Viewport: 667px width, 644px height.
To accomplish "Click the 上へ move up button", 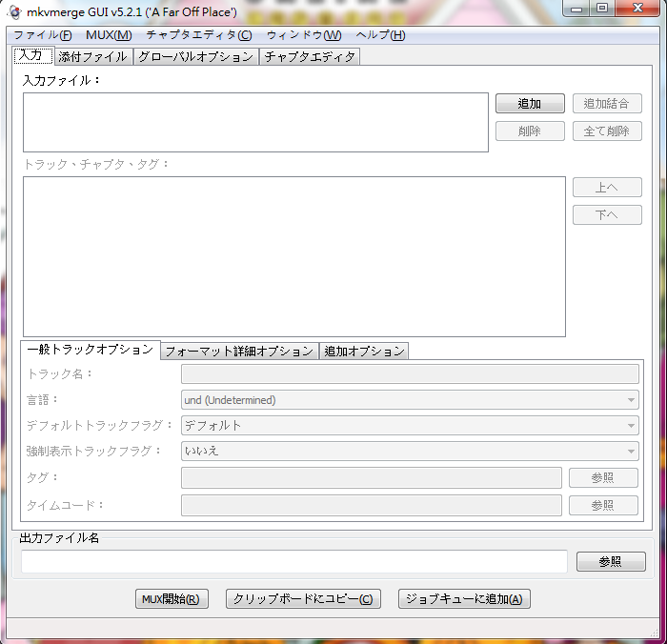I will 607,188.
